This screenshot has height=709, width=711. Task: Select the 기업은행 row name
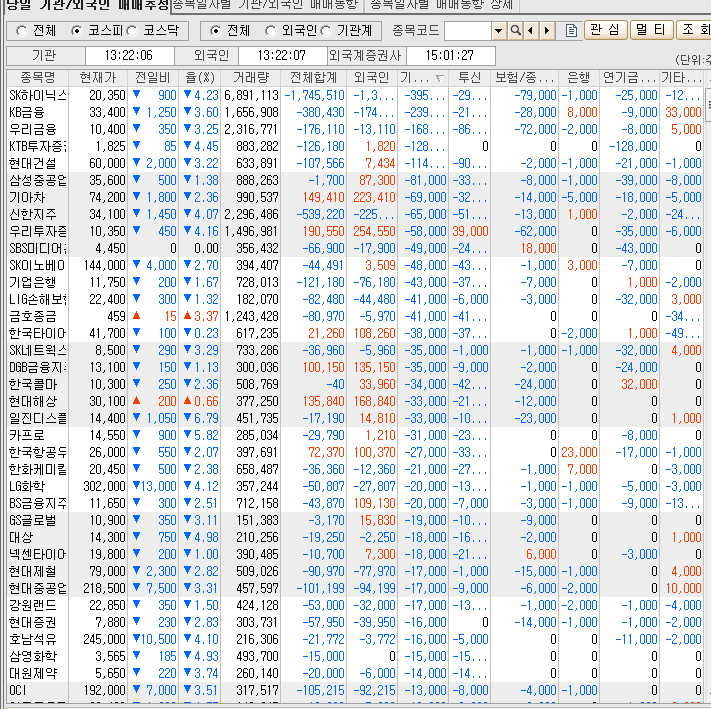tap(32, 282)
